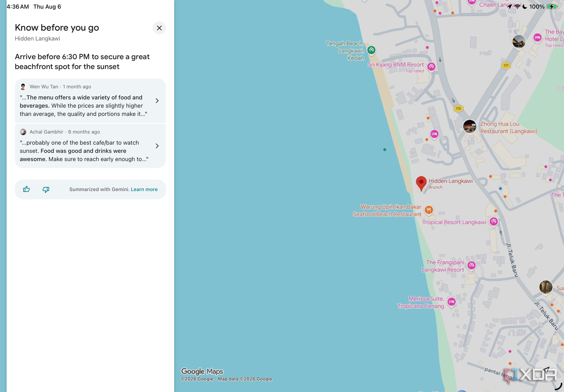
Task: Tap the Wi-Fi icon in status bar
Action: pyautogui.click(x=517, y=7)
